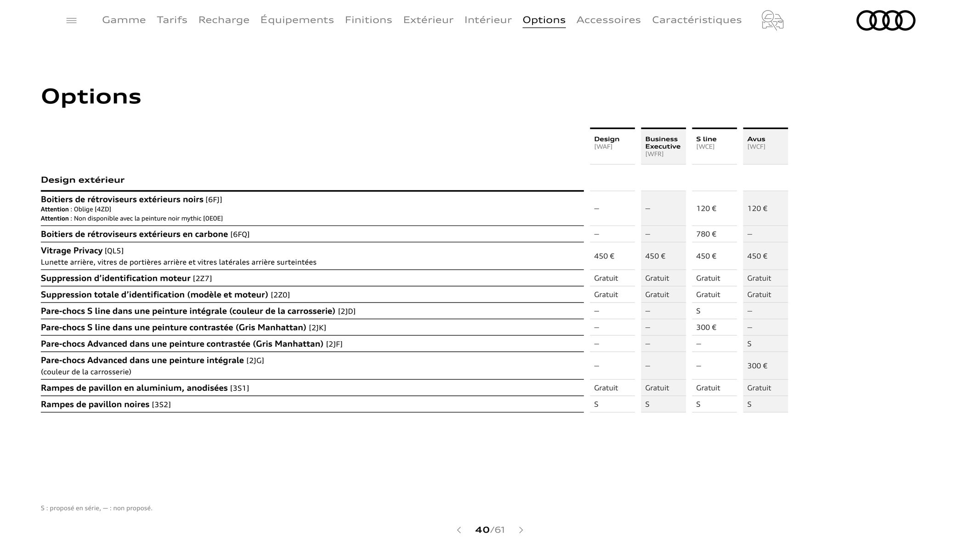
Task: Open the Tarifs tab
Action: (172, 20)
